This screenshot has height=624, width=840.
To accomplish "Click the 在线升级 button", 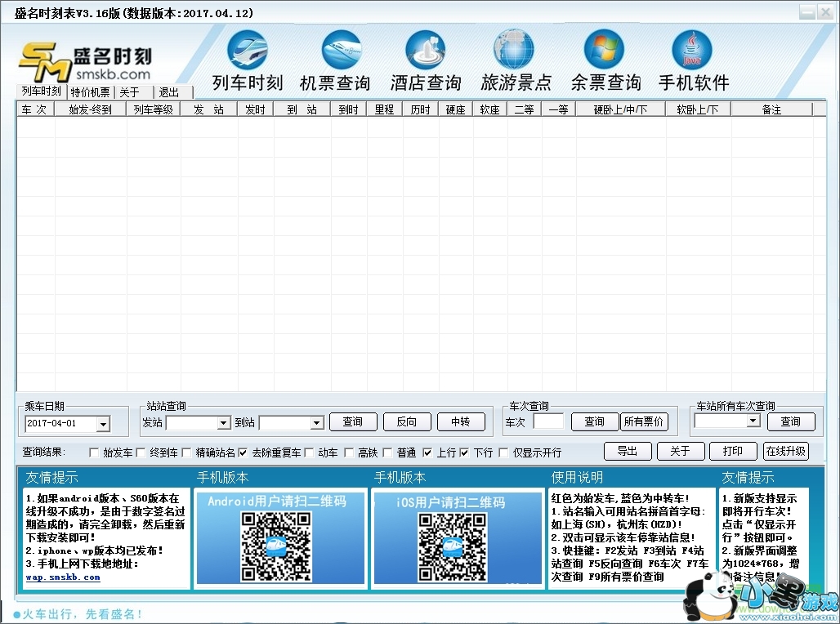I will [786, 451].
